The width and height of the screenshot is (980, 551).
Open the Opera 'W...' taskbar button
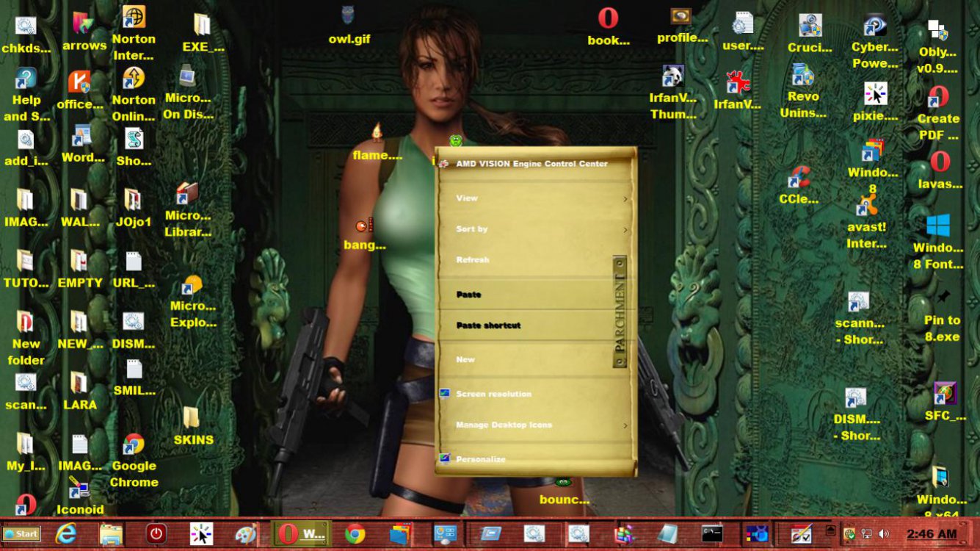pyautogui.click(x=301, y=533)
